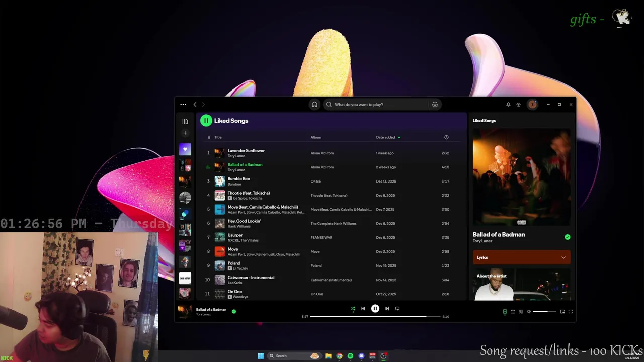Click the search box 'What do you want to play?'

(x=375, y=104)
